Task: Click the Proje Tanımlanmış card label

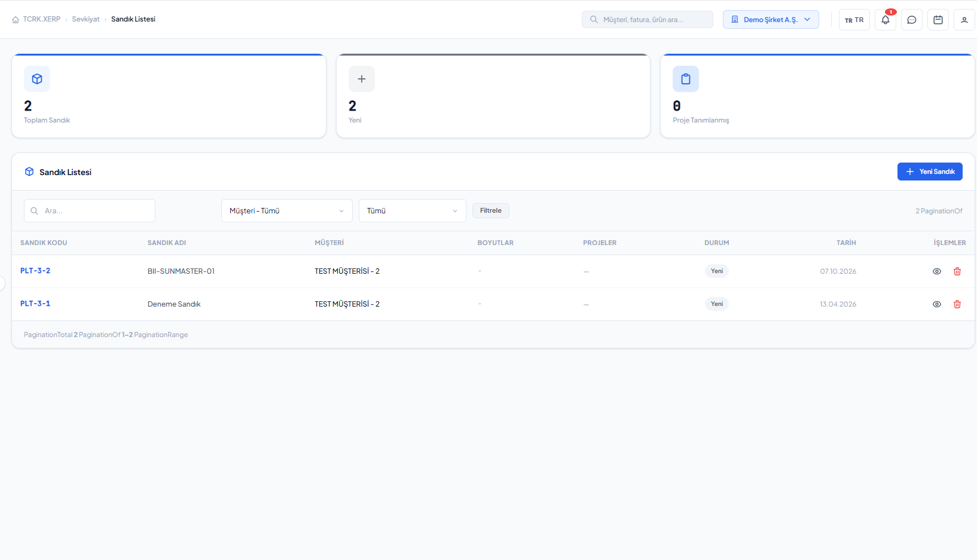Action: point(701,120)
